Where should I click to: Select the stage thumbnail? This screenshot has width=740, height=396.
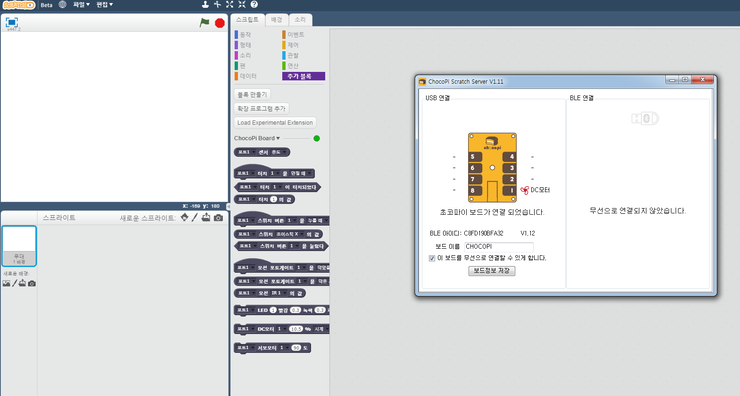click(x=19, y=246)
